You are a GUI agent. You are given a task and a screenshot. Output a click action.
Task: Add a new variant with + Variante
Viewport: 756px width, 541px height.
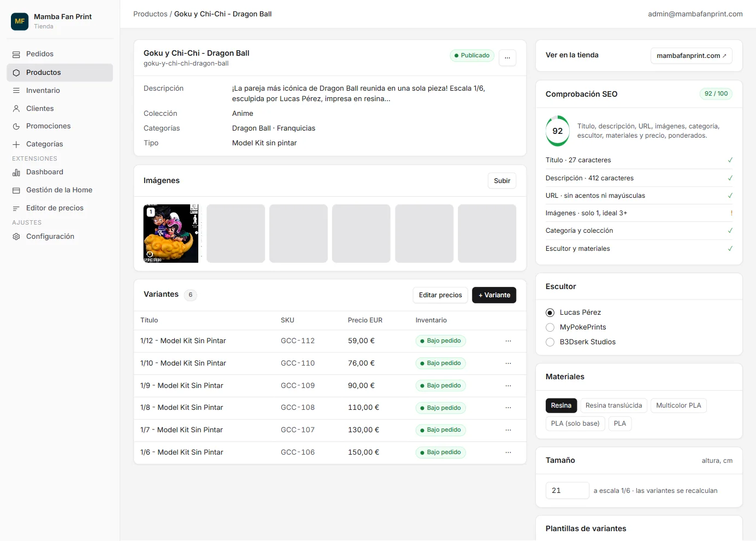pos(494,295)
